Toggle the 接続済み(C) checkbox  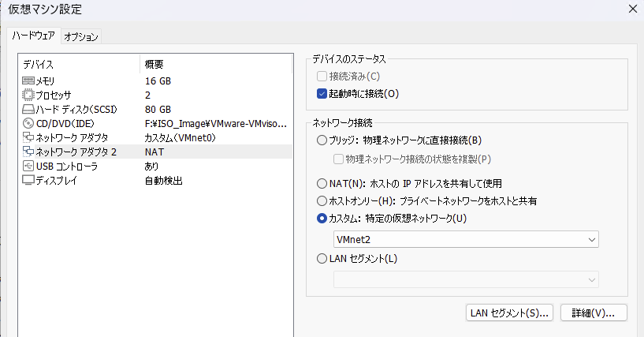(x=322, y=76)
